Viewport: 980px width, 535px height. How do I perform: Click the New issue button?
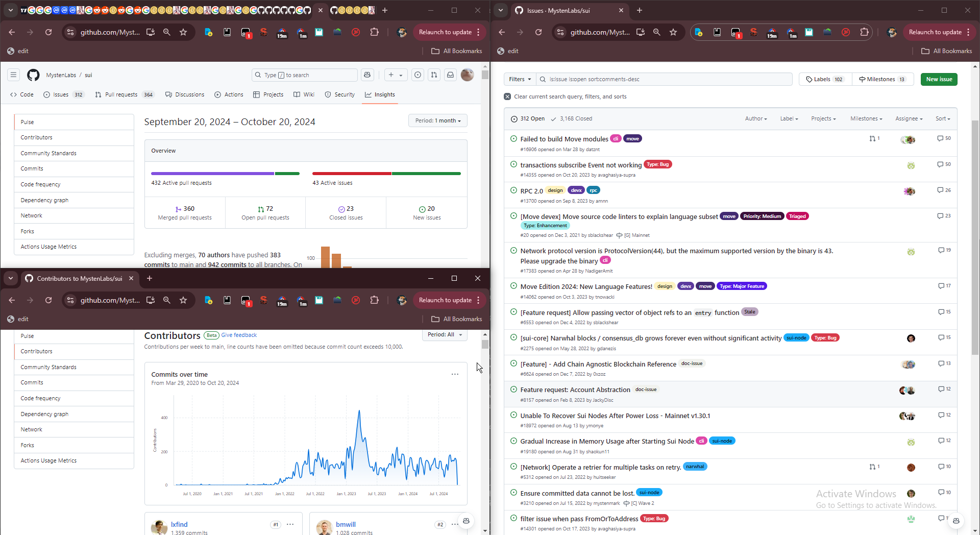click(x=939, y=79)
